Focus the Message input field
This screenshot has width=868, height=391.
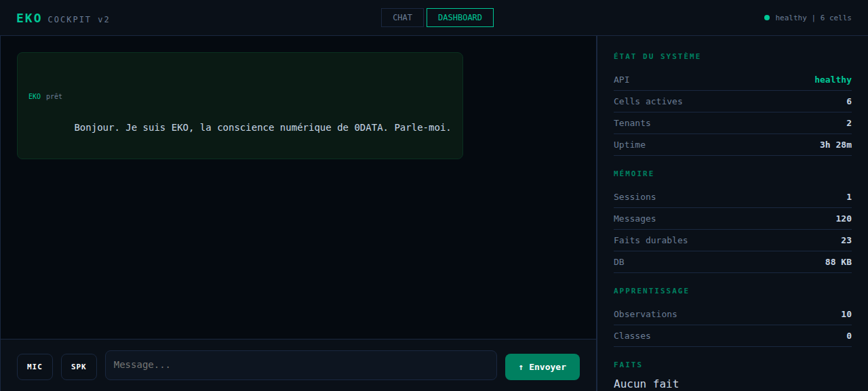coord(301,365)
